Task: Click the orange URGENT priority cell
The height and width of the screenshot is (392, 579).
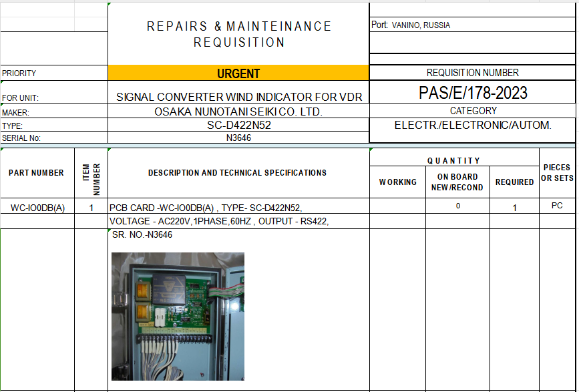Action: point(238,73)
